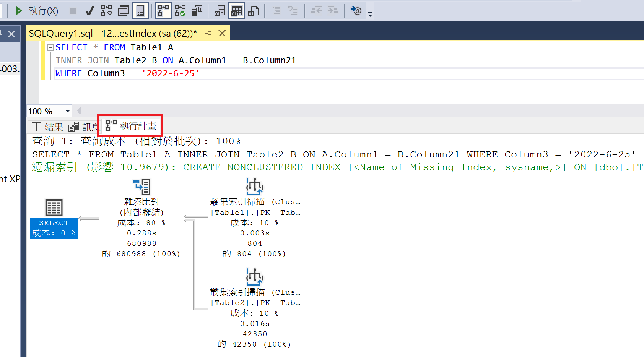644x357 pixels.
Task: Display the estimated execution plan
Action: click(x=106, y=11)
